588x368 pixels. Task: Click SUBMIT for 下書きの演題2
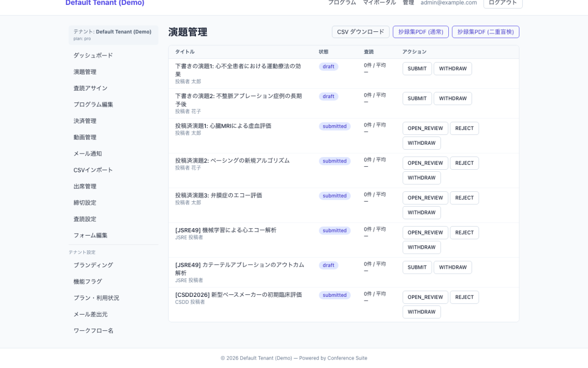coord(417,99)
